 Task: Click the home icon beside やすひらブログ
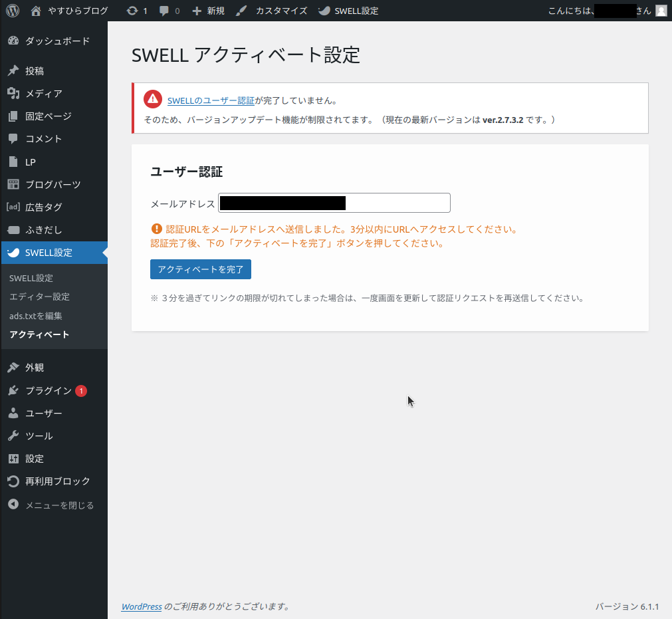click(x=36, y=11)
